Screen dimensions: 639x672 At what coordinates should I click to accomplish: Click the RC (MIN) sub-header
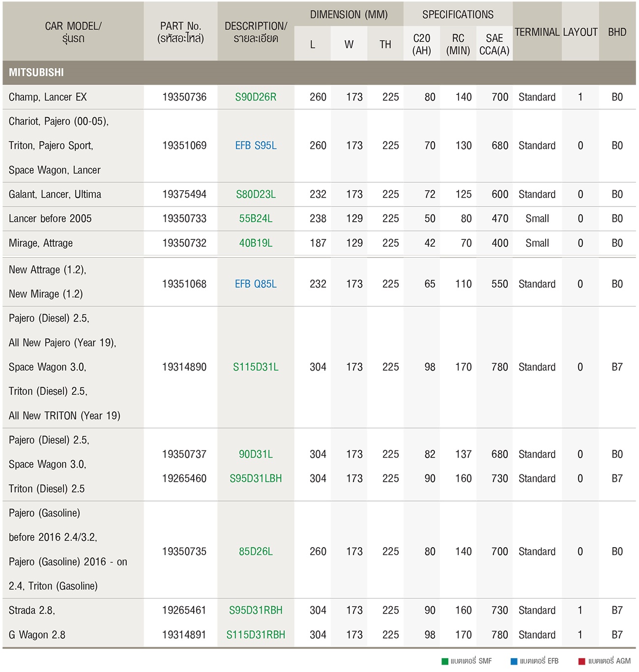458,44
